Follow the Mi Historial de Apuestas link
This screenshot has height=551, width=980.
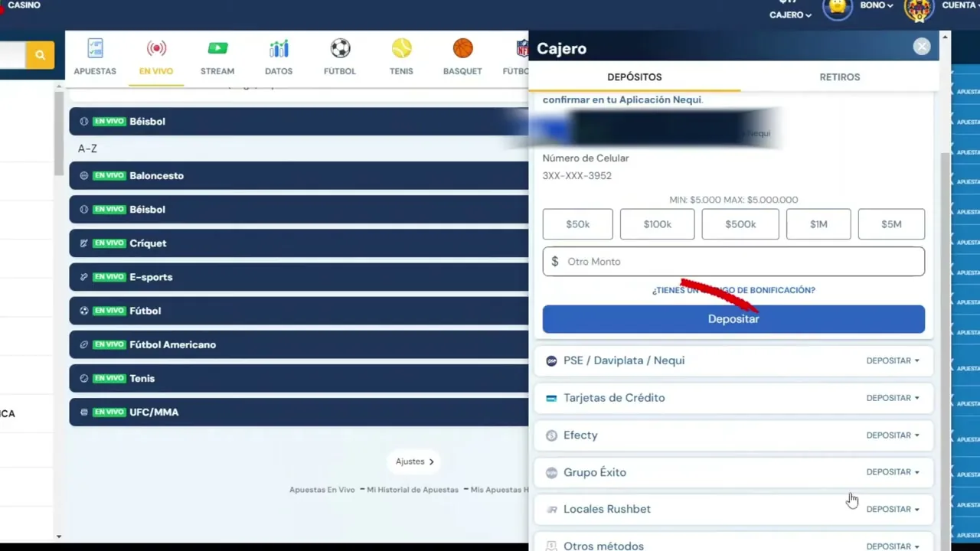413,490
